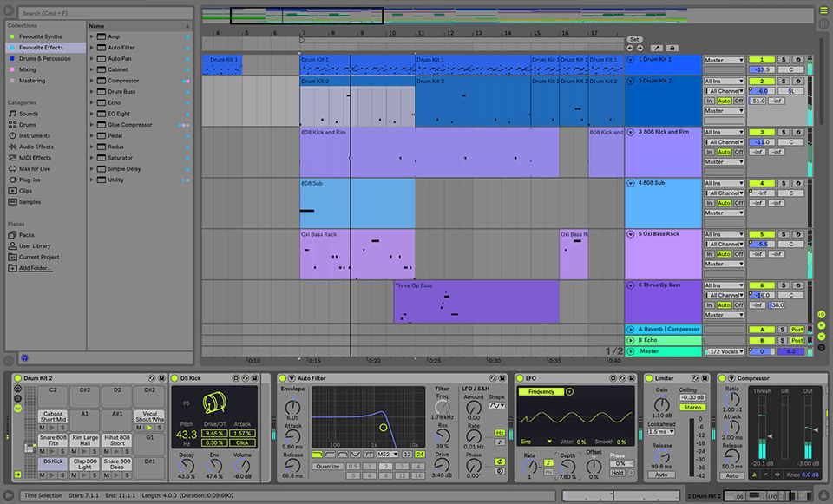Enable Stereo mode on the Limiter
The width and height of the screenshot is (833, 504).
[x=692, y=407]
